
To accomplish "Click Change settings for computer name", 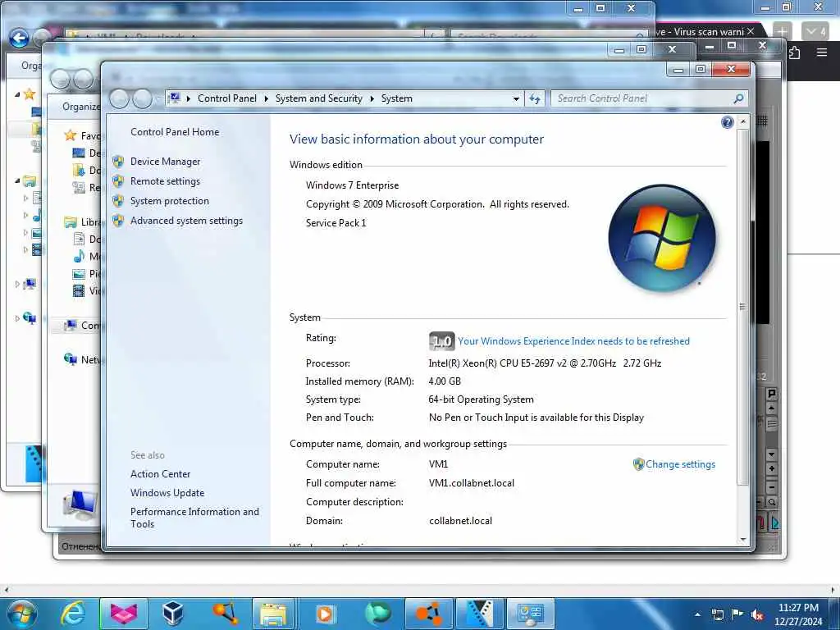I will coord(680,464).
